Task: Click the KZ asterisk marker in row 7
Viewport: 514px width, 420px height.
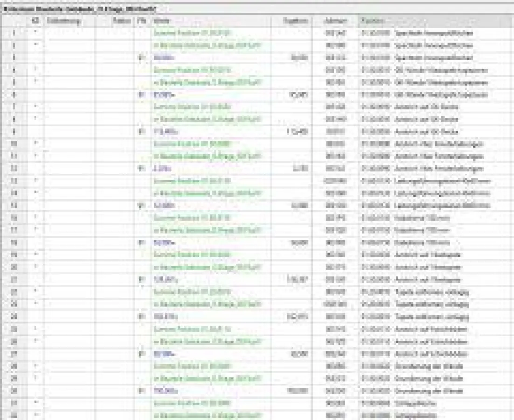Action: [36, 107]
